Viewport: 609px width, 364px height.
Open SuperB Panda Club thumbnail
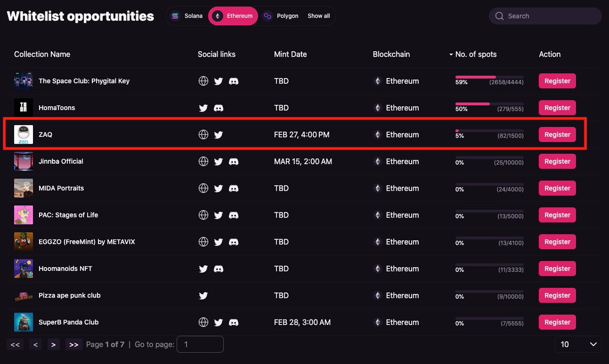[x=23, y=322]
